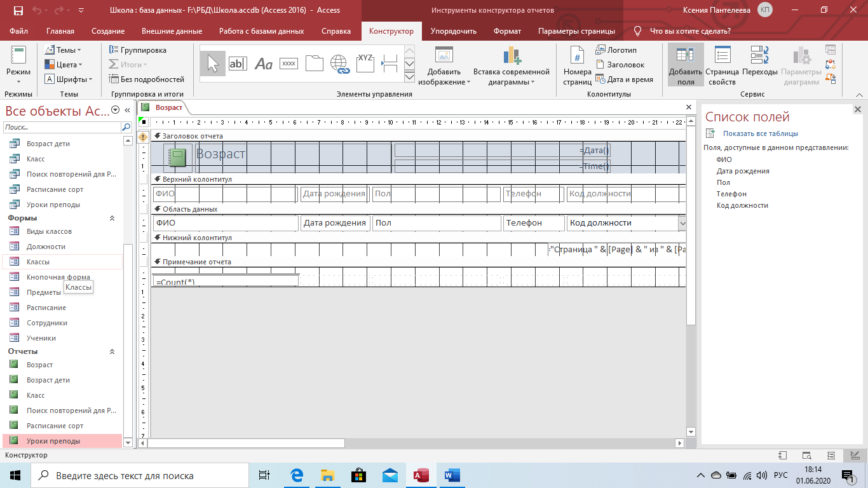The image size is (868, 488).
Task: Switch to the Главная tab
Action: [x=60, y=31]
